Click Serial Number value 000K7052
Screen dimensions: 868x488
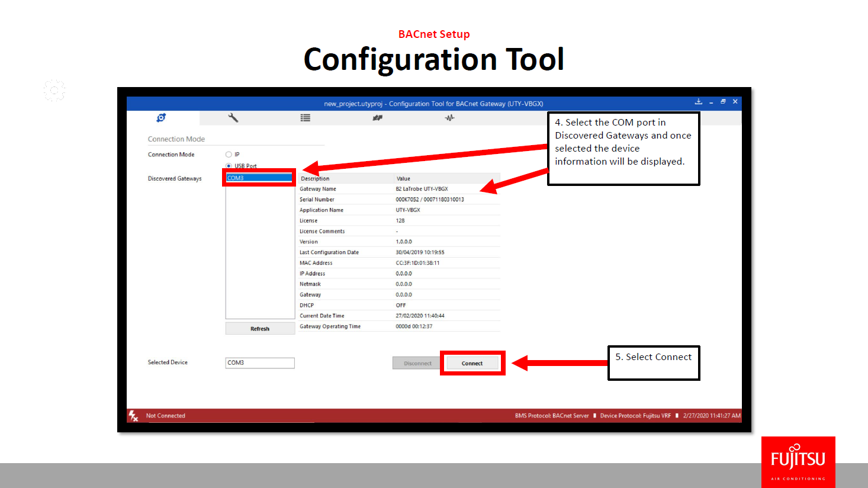click(x=430, y=200)
